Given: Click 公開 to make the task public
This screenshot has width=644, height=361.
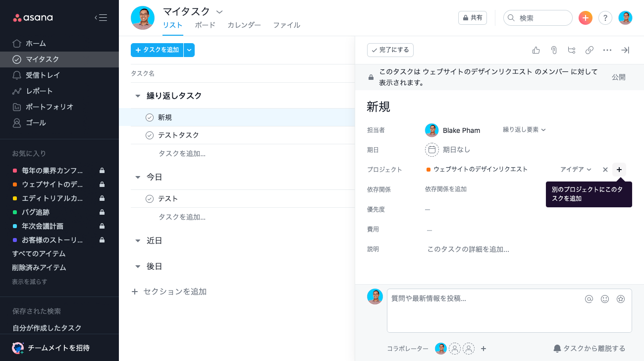Looking at the screenshot, I should coord(619,77).
